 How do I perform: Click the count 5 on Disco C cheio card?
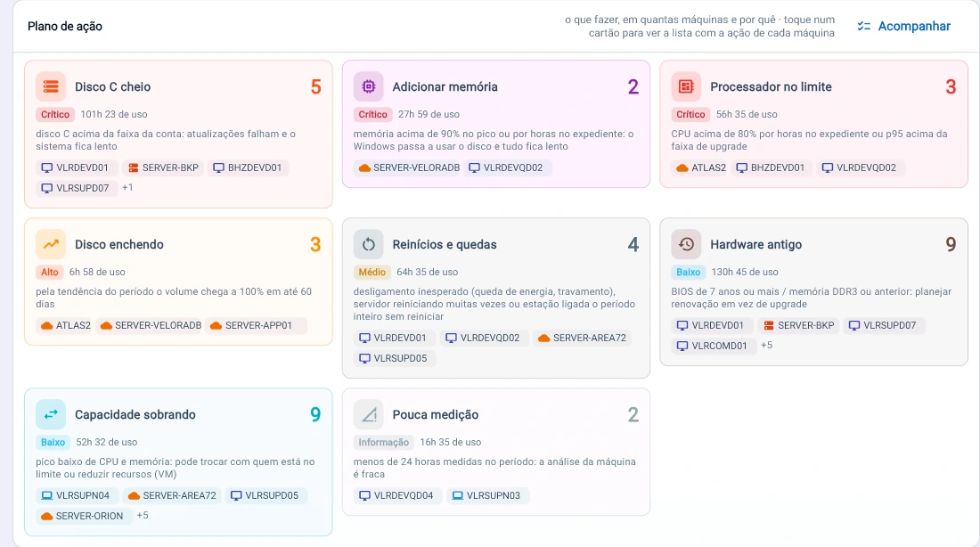315,87
